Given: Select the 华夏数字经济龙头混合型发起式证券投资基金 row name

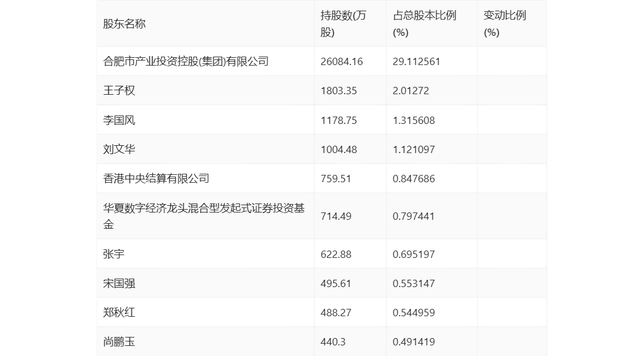Looking at the screenshot, I should (204, 216).
